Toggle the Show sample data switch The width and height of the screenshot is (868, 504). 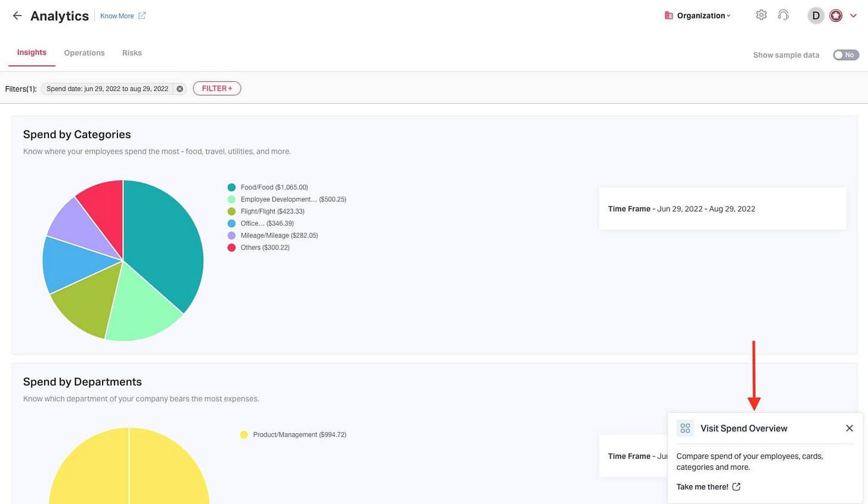pyautogui.click(x=846, y=55)
